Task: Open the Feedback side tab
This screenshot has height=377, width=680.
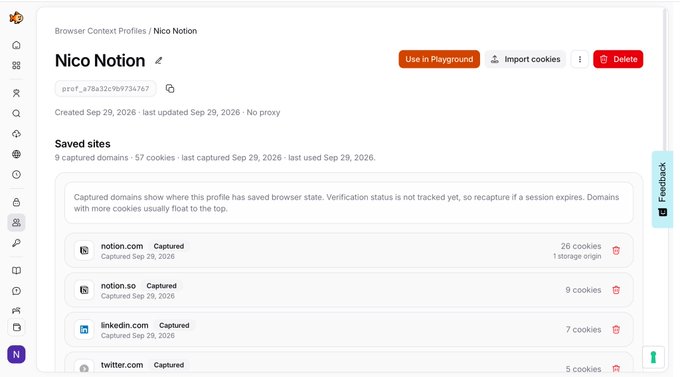Action: (662, 189)
